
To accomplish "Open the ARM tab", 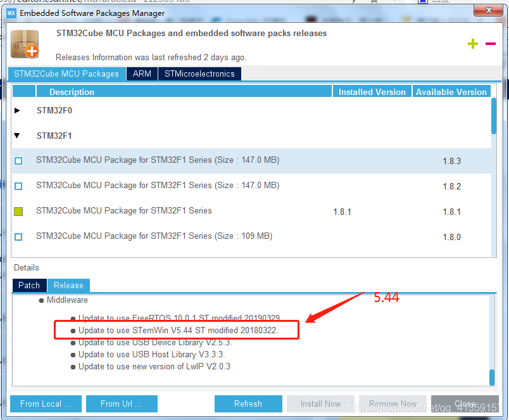I will coord(142,73).
